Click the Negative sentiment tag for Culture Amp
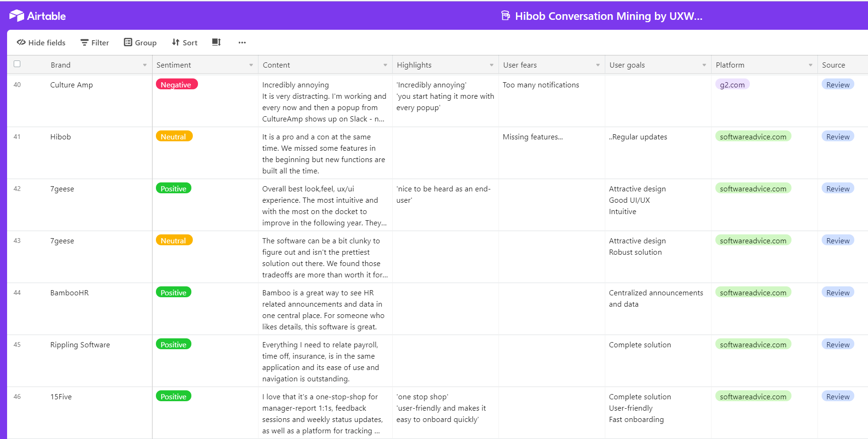Viewport: 868px width, 439px height. coord(176,85)
